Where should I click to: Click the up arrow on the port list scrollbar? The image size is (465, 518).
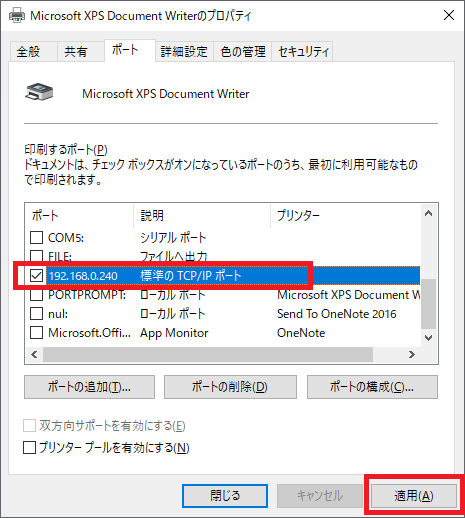pyautogui.click(x=428, y=214)
